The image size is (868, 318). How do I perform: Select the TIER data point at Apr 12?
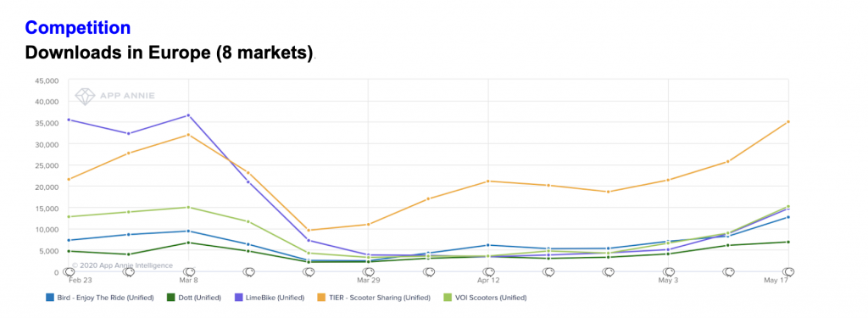488,181
